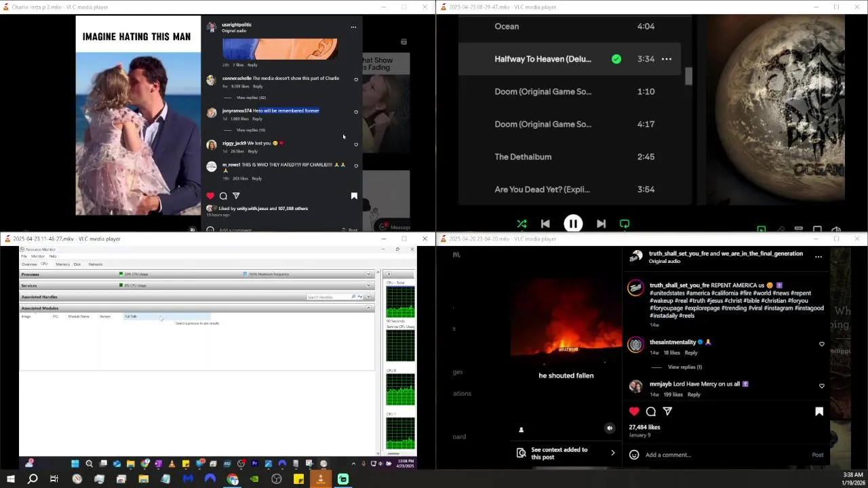Like thesaintmentality's comment
Screen dimensions: 868x488
coord(822,344)
